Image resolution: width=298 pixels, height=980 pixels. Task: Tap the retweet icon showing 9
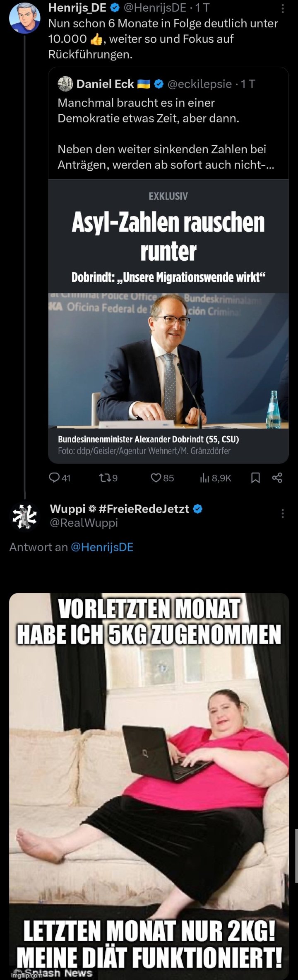pos(104,478)
